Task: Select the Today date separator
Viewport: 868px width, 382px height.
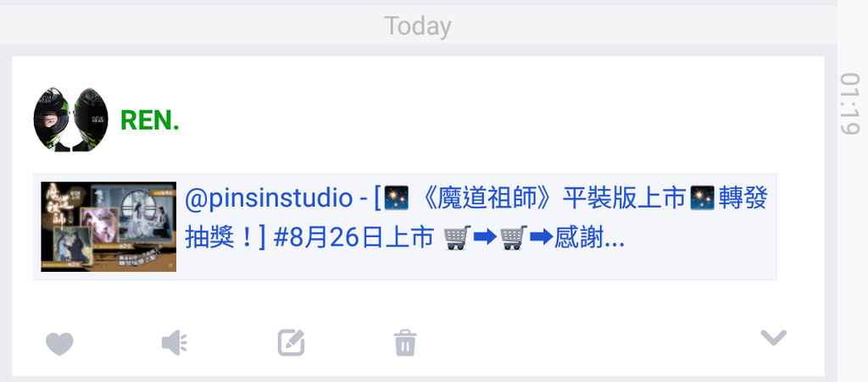Action: tap(418, 26)
